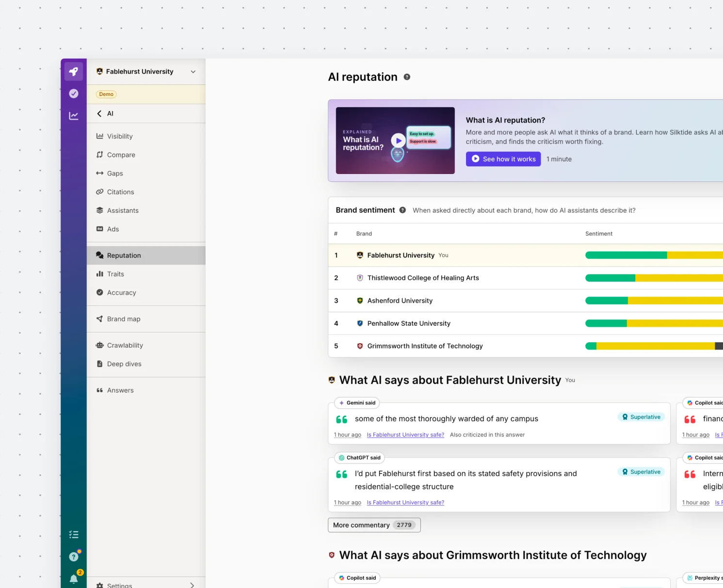Click the Compare icon in sidebar
The image size is (723, 588).
pyautogui.click(x=100, y=155)
